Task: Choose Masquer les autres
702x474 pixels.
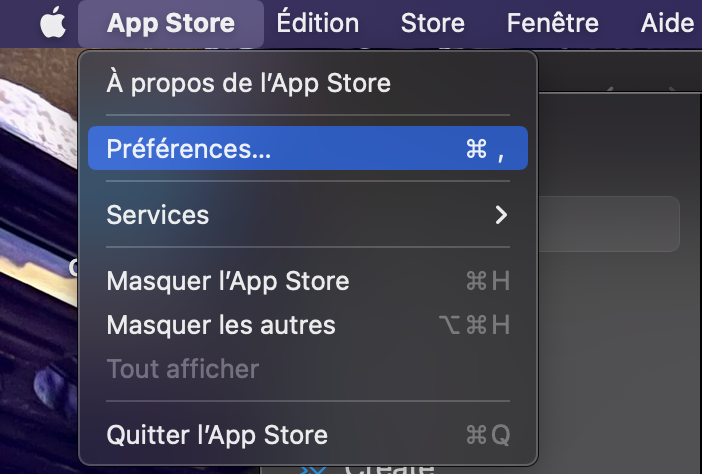Action: (x=221, y=325)
